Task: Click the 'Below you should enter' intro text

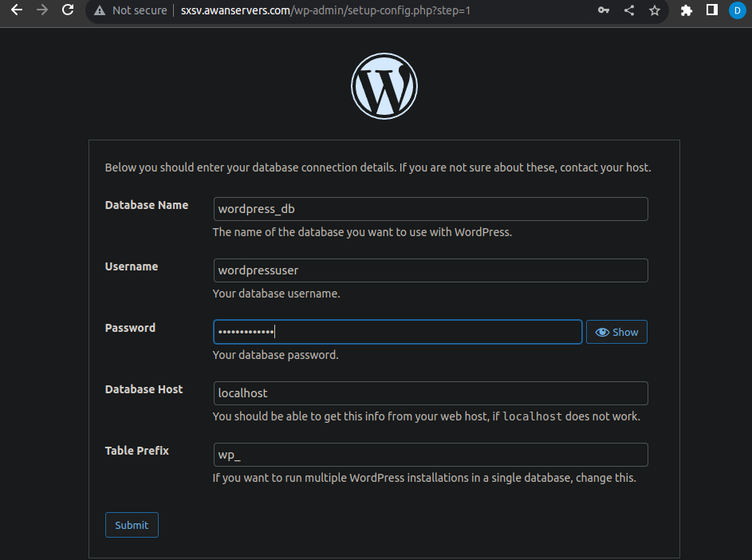Action: pos(378,168)
